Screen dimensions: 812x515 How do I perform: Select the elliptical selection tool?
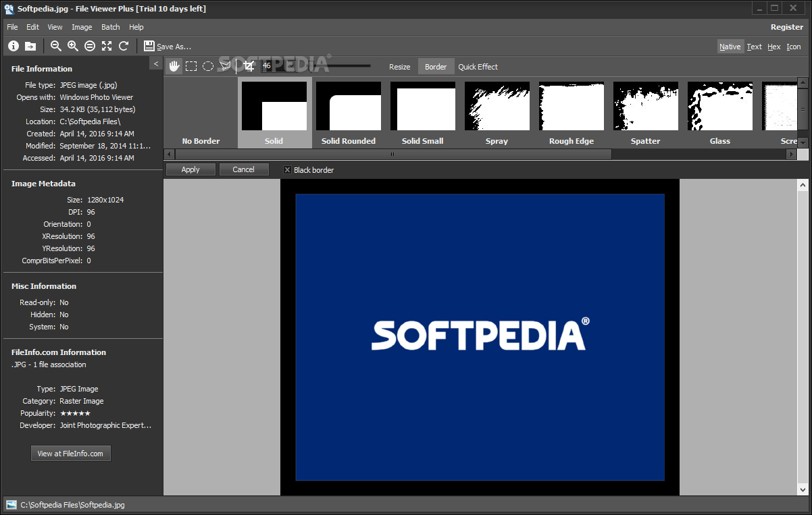point(208,66)
